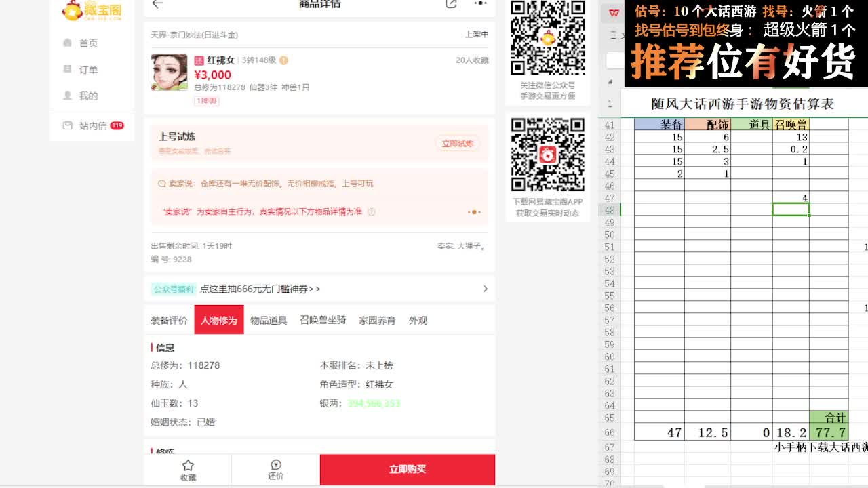Click the info icon next to 3转148级
Viewport: 868px width, 488px height.
tap(283, 59)
